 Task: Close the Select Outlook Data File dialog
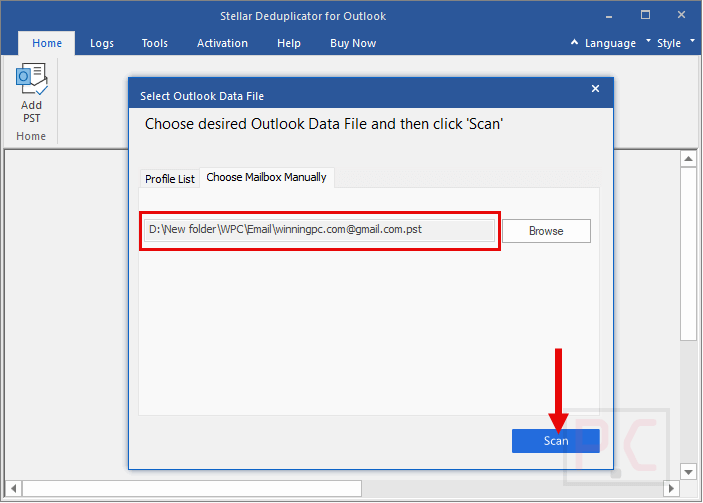(595, 89)
